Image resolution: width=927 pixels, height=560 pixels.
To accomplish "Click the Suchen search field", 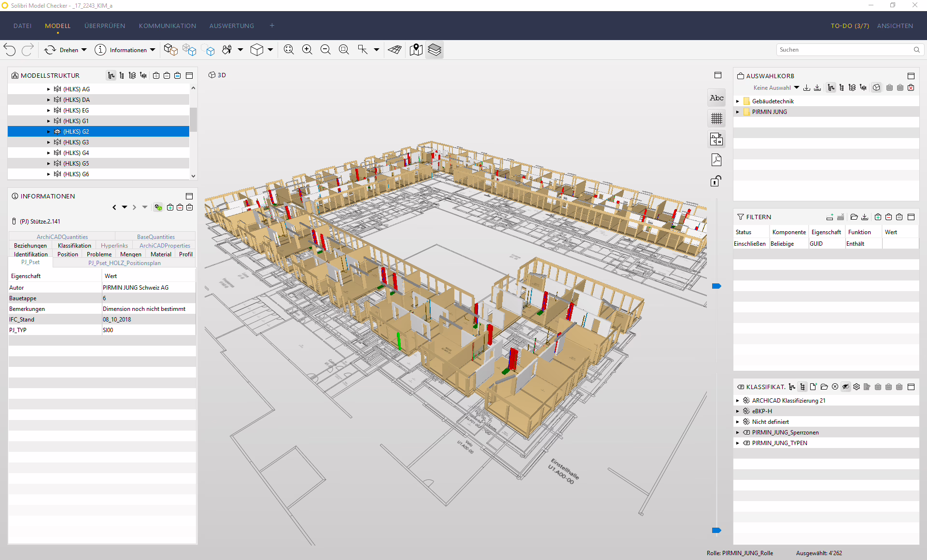I will click(x=850, y=50).
